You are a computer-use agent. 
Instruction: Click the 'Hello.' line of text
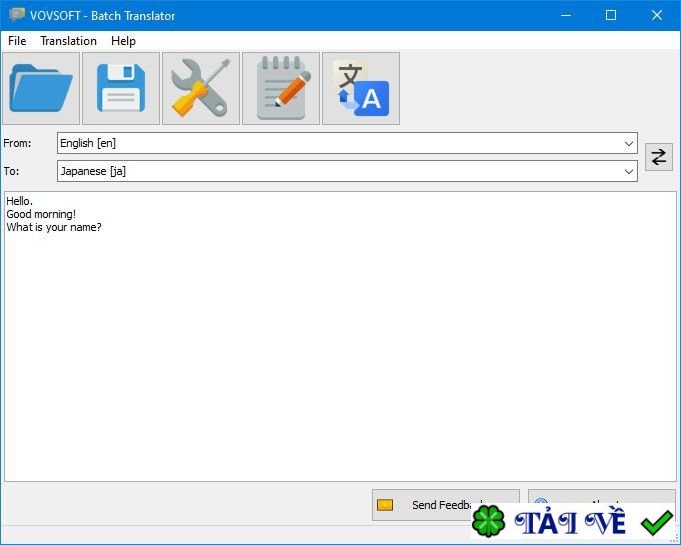(20, 201)
